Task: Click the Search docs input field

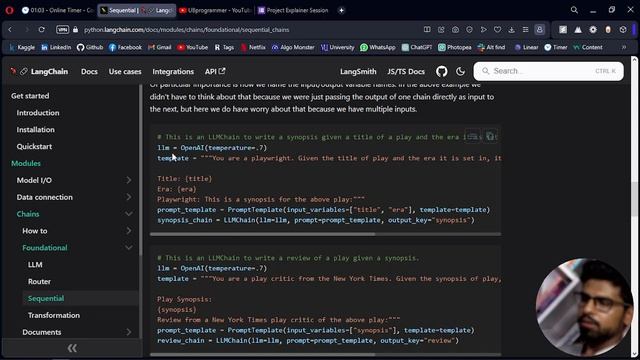Action: pos(548,71)
